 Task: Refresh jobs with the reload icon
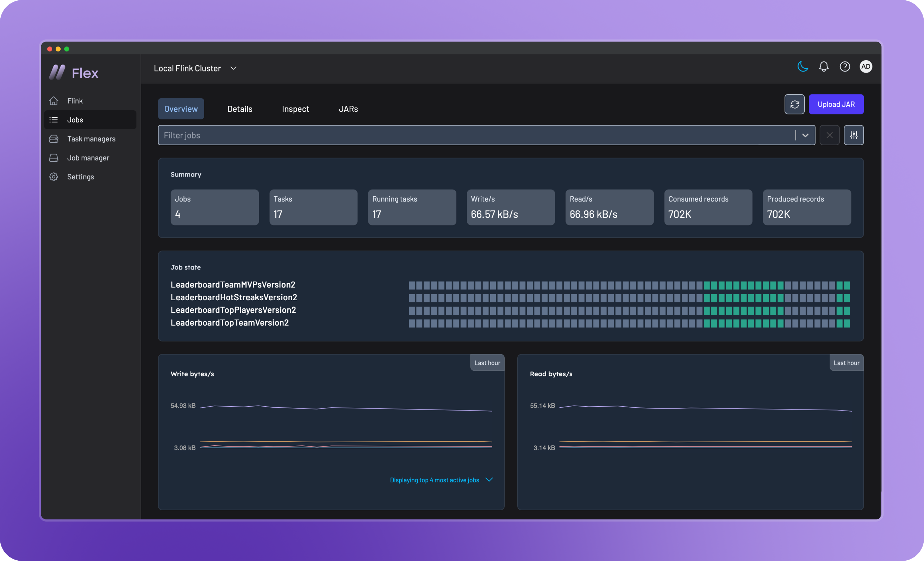click(x=794, y=104)
